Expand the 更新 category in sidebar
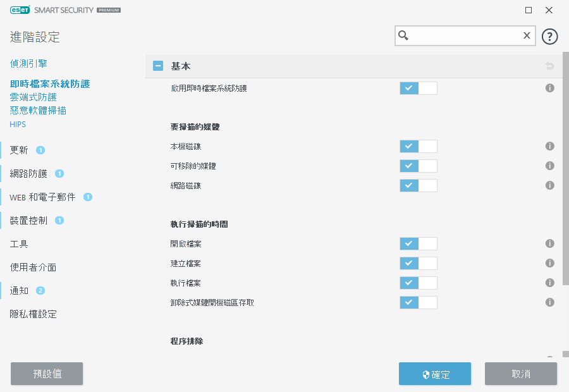Image resolution: width=569 pixels, height=392 pixels. point(19,150)
